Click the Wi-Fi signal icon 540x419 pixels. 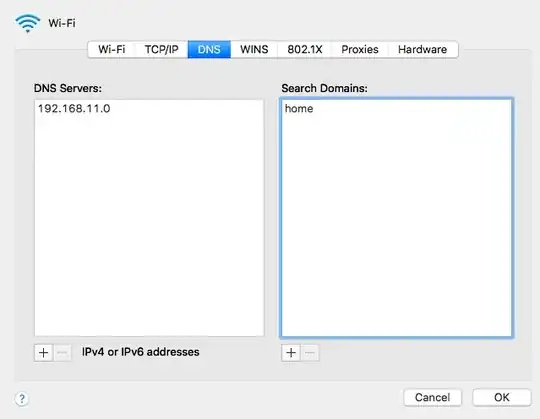click(x=28, y=23)
